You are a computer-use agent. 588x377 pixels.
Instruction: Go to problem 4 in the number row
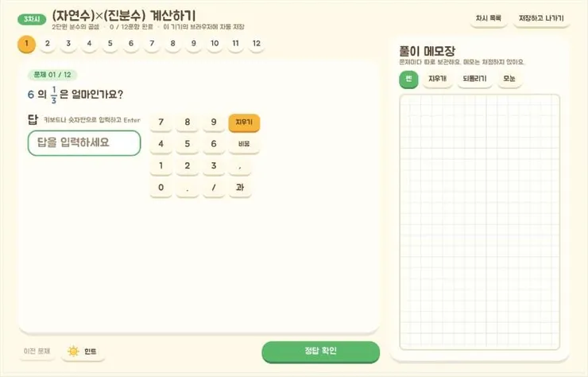click(89, 44)
